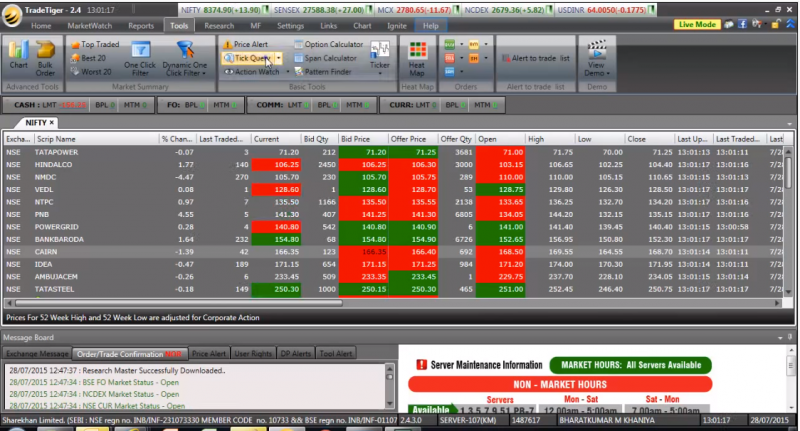Open the Chart tool

coord(18,55)
